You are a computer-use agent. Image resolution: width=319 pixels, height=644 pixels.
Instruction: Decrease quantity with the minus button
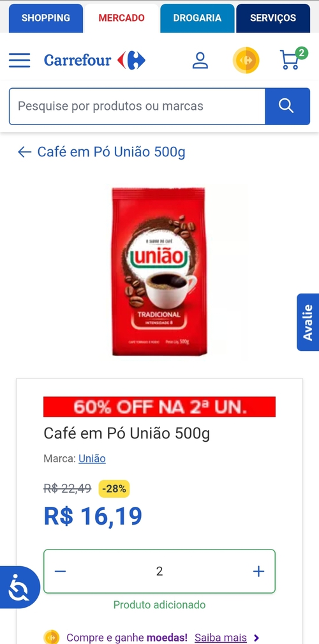tap(61, 571)
